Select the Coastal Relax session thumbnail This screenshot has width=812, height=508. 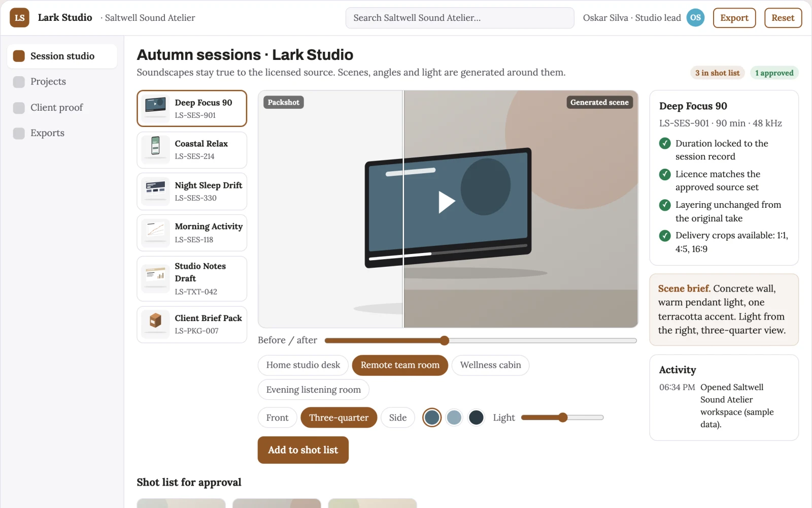click(155, 150)
